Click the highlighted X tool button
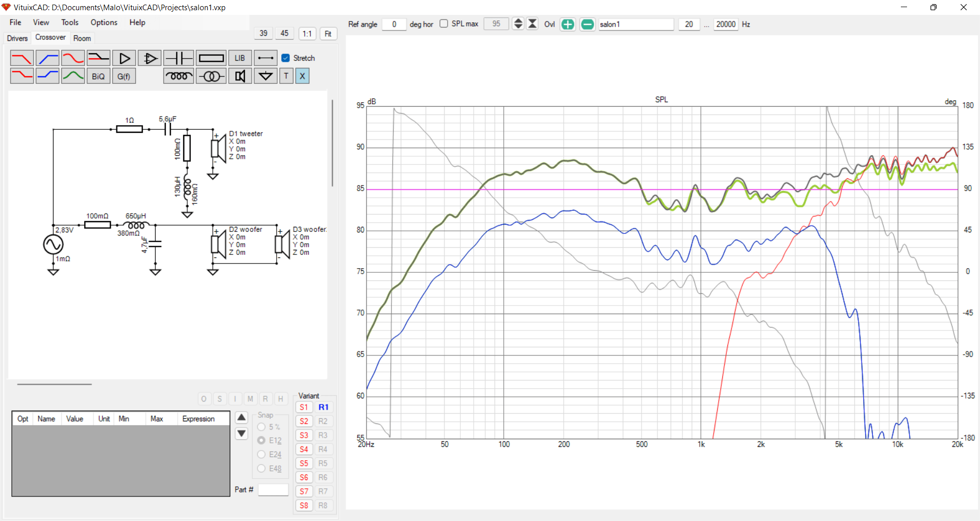The height and width of the screenshot is (521, 980). point(302,76)
